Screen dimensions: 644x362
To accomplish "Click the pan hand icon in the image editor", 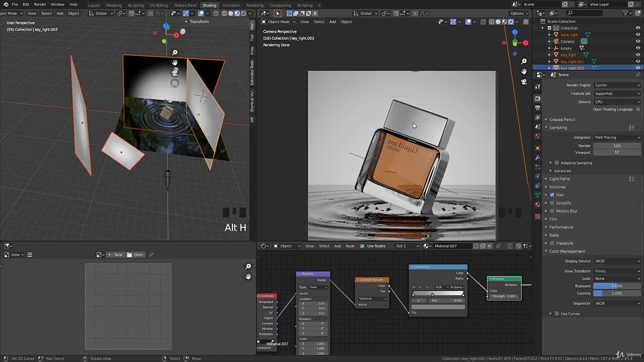I will coord(248,277).
